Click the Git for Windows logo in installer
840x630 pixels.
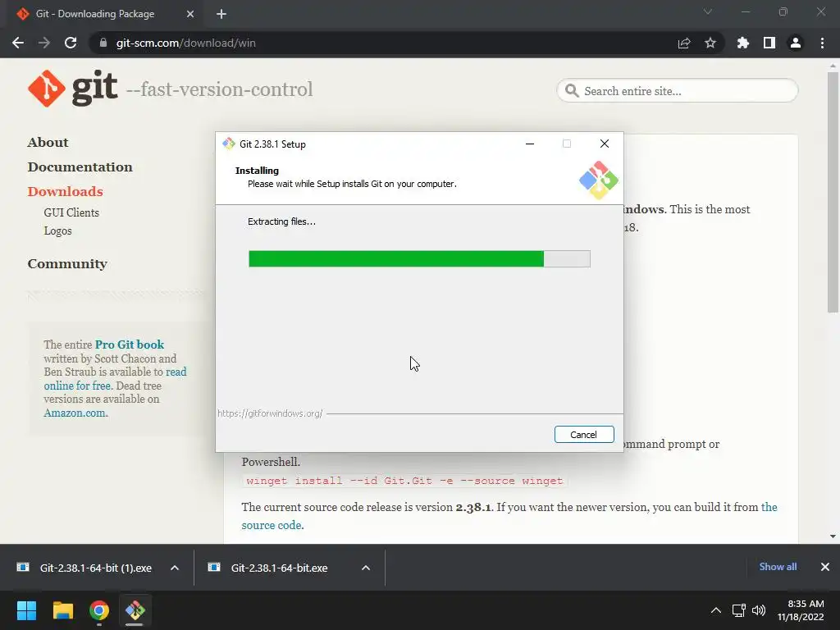click(598, 180)
